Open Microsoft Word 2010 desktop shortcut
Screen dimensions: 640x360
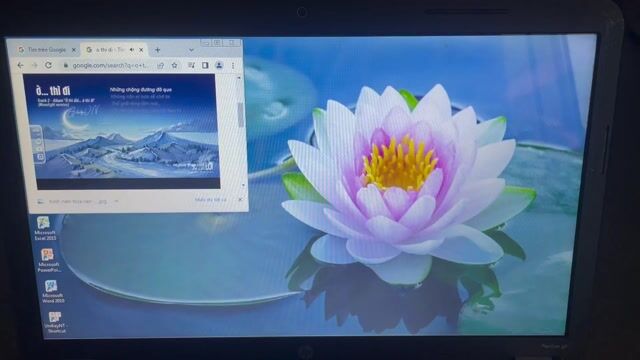pyautogui.click(x=52, y=291)
